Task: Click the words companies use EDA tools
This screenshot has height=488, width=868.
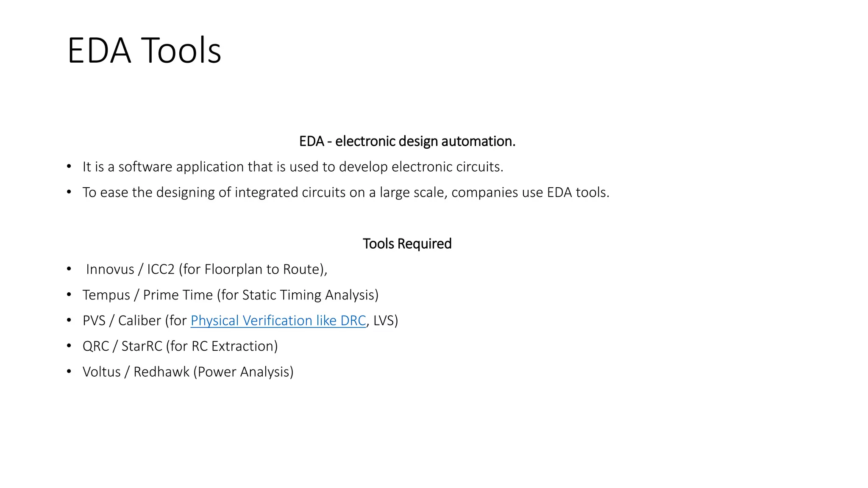Action: (x=530, y=192)
